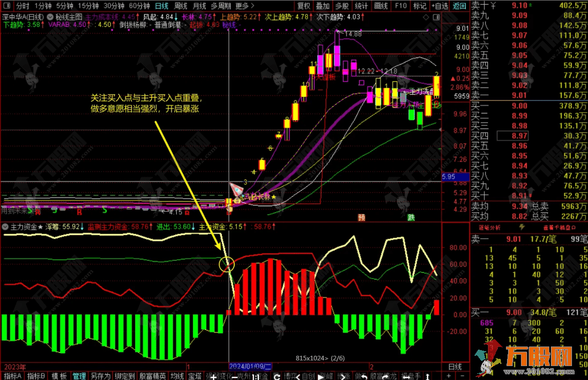Click the panel layout icon at top-left

click(7, 6)
